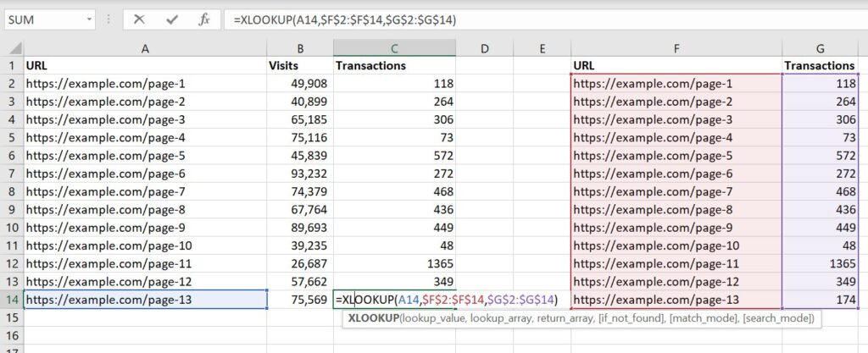The image size is (868, 353).
Task: Select cell G12 containing 1365
Action: [821, 263]
